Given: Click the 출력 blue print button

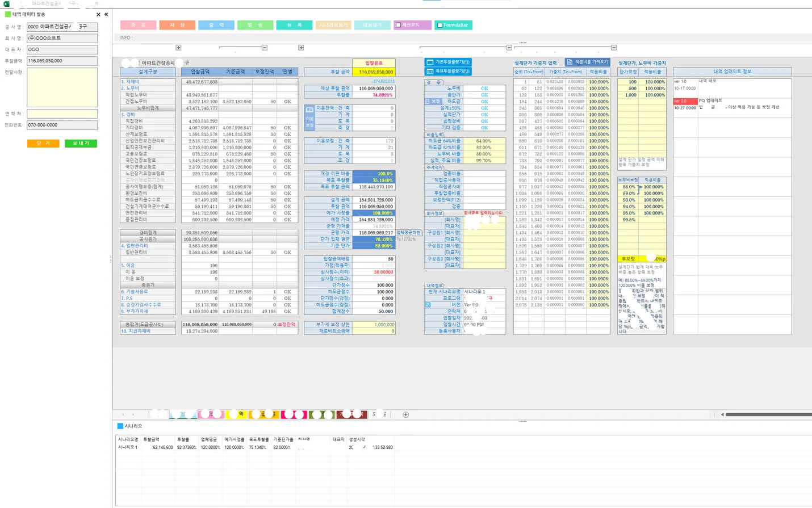Looking at the screenshot, I should (216, 25).
